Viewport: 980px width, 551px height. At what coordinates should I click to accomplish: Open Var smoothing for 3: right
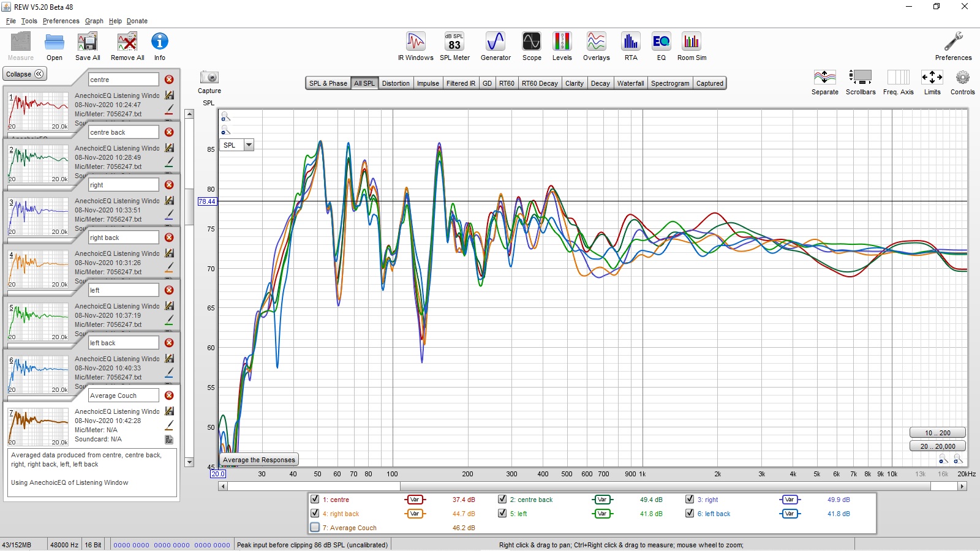tap(790, 500)
